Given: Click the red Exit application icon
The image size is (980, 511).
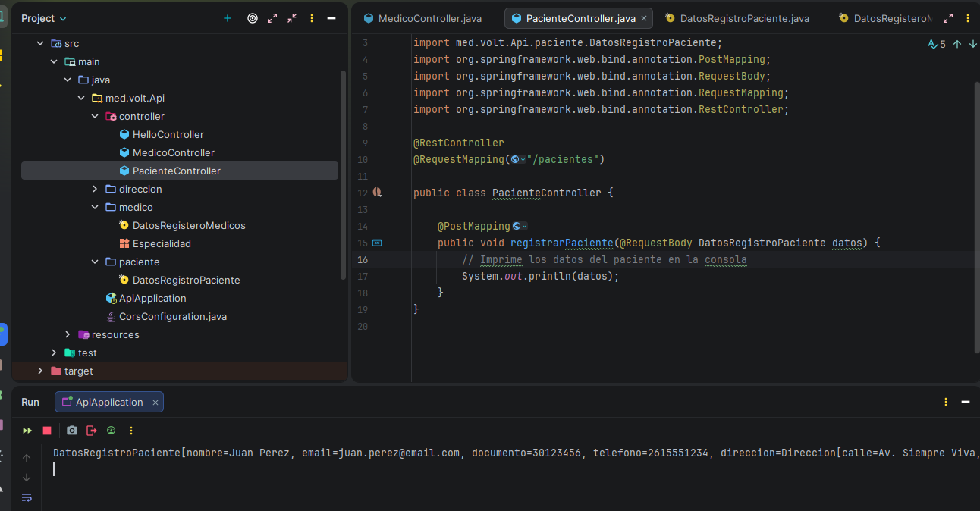Looking at the screenshot, I should tap(92, 431).
